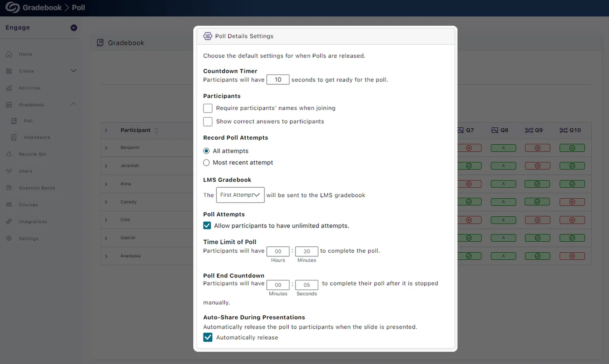Click the Integrations link icon
The height and width of the screenshot is (364, 609).
[x=9, y=222]
